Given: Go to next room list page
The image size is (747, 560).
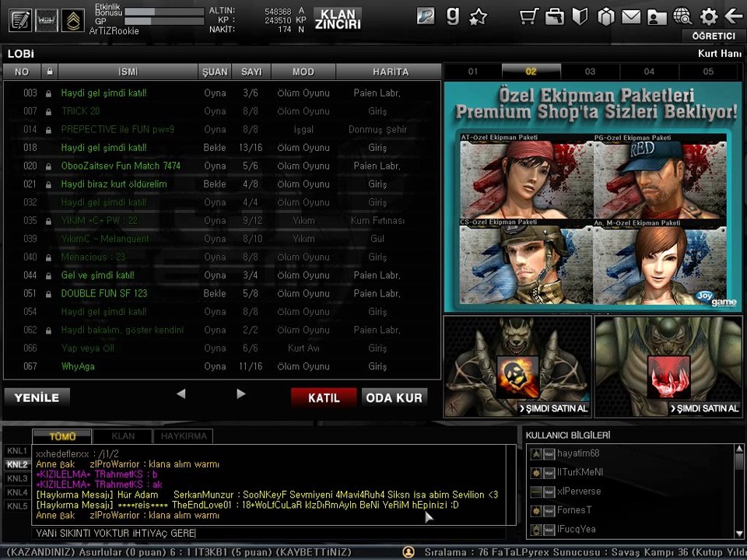Looking at the screenshot, I should 241,394.
